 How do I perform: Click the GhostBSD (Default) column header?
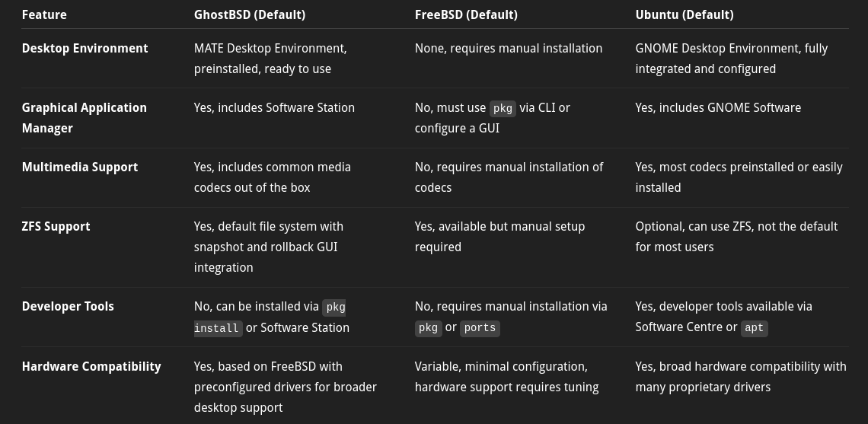pyautogui.click(x=250, y=15)
